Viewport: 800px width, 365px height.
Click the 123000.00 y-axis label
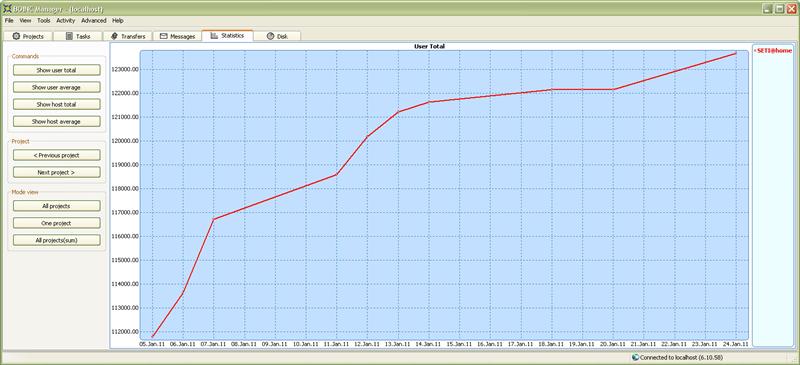tap(124, 70)
